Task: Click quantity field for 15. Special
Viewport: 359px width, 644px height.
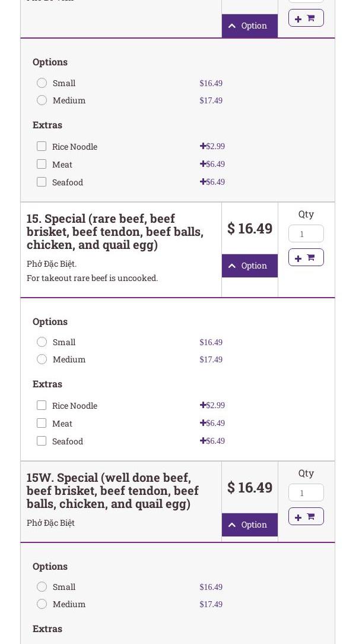Action: (306, 233)
